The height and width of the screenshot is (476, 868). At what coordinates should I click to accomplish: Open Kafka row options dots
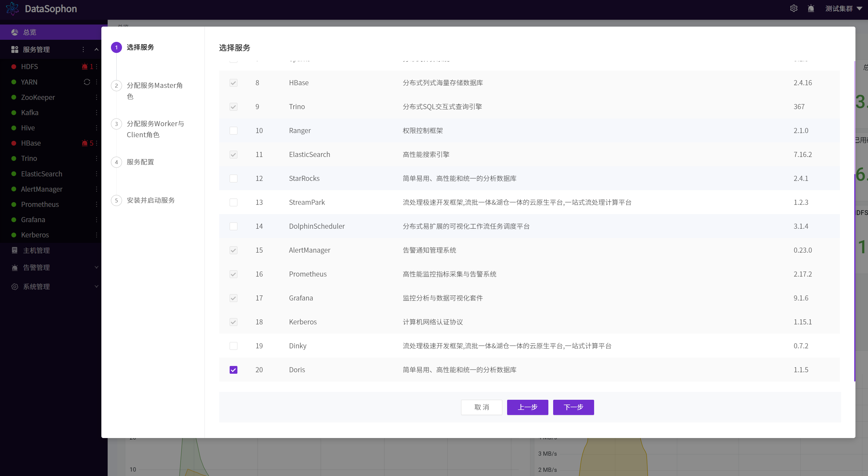96,112
